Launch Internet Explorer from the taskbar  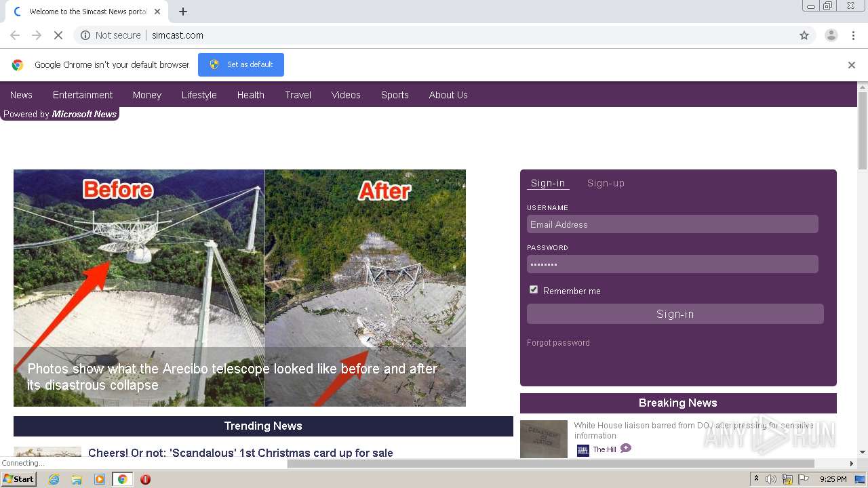click(x=54, y=479)
